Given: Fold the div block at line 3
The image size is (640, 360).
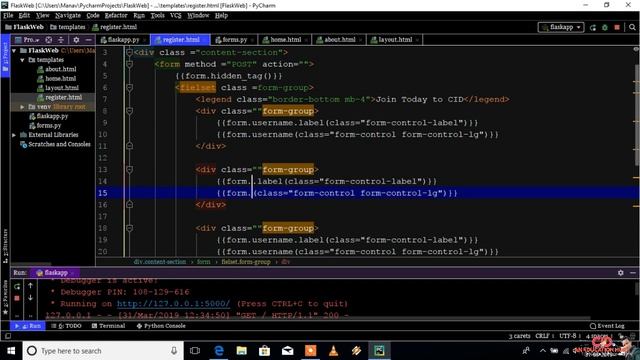Looking at the screenshot, I should [129, 52].
